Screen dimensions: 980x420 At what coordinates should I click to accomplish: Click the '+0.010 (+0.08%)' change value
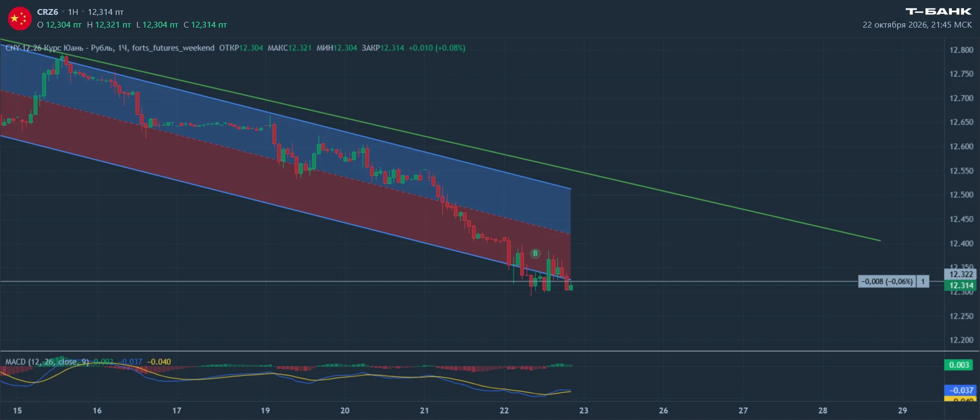(437, 48)
